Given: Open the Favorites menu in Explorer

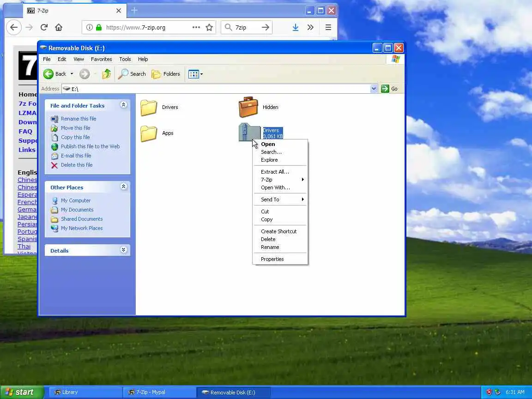Looking at the screenshot, I should (x=101, y=59).
